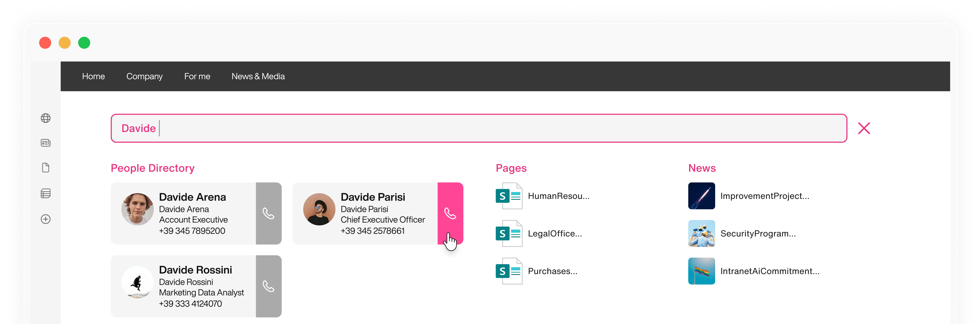Click the News section heading

pyautogui.click(x=702, y=168)
